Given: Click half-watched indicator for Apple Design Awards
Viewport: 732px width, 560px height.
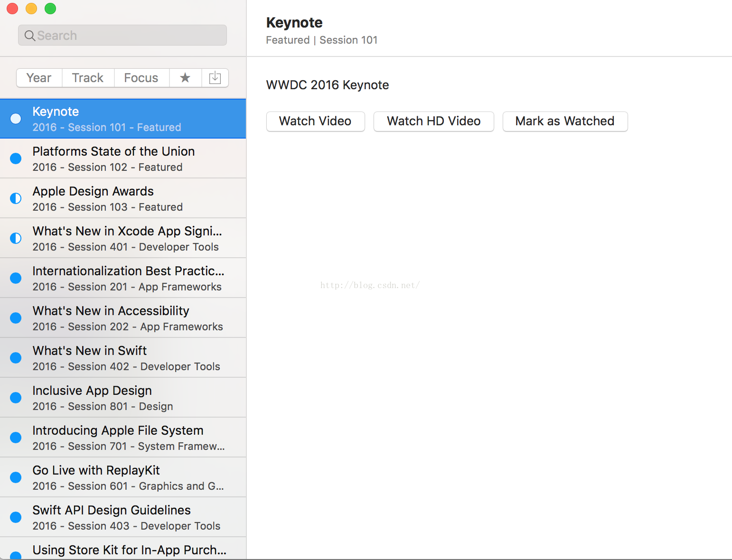Looking at the screenshot, I should [16, 198].
